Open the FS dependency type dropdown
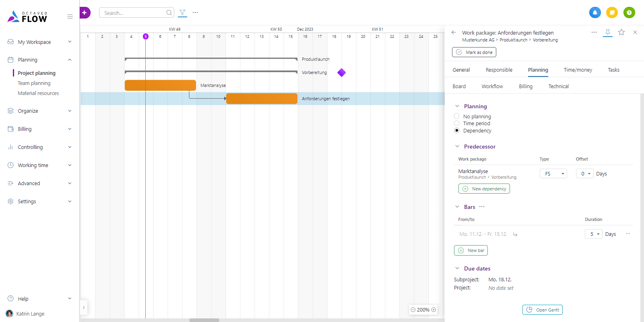Screen dimensions: 644x322 553,173
